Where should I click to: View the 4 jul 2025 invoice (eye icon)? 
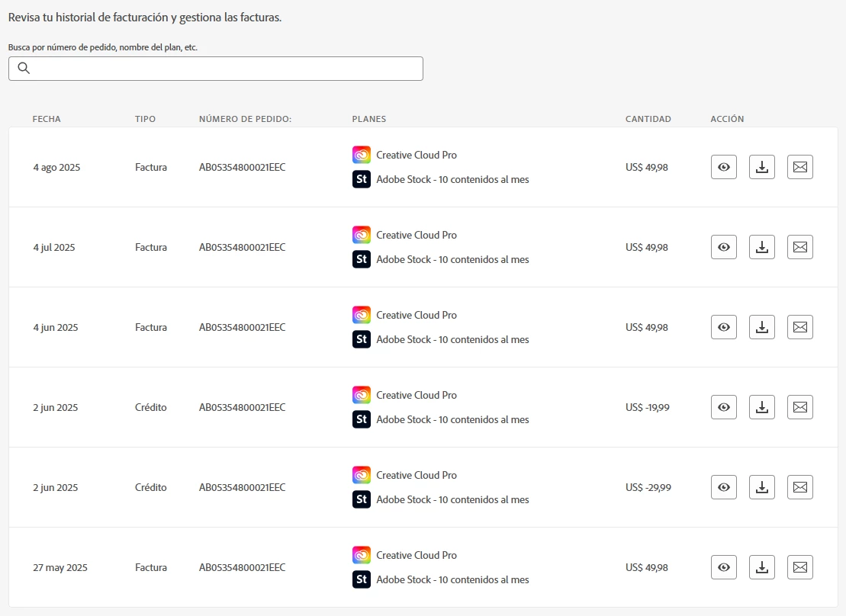click(x=723, y=247)
